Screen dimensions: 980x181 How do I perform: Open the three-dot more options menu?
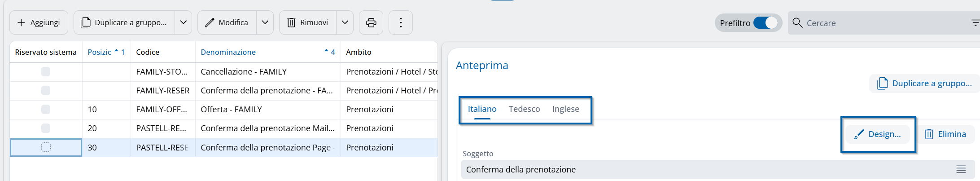coord(401,22)
